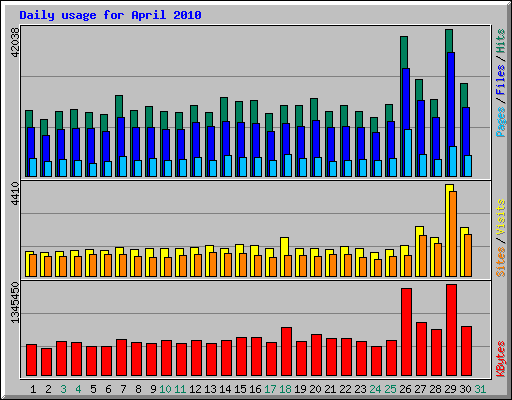
Task: Select day 18 on the x-axis
Action: (x=285, y=389)
